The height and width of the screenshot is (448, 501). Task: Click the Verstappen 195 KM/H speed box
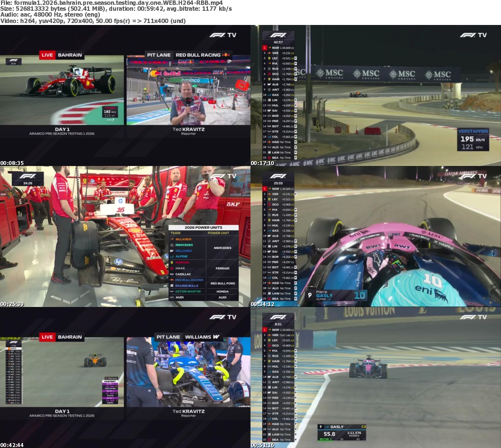473,140
